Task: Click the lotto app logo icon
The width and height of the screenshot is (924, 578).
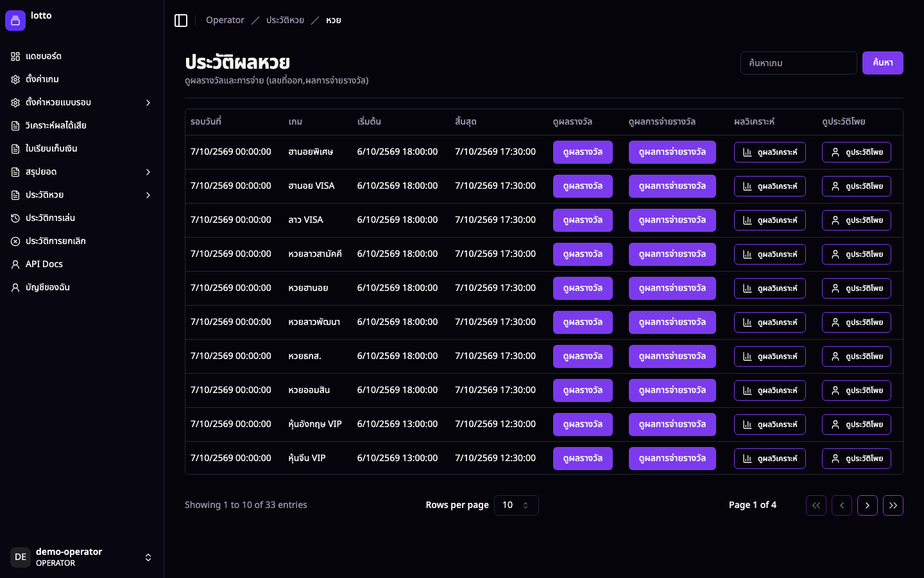Action: point(15,21)
